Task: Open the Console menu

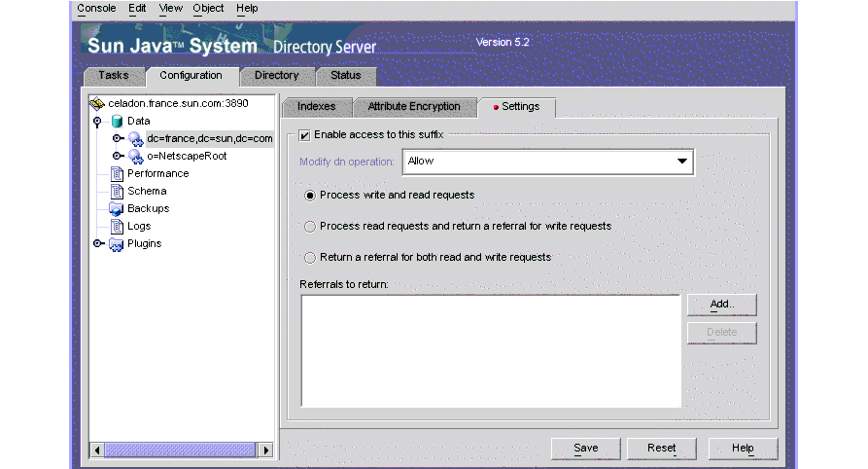Action: click(x=96, y=9)
